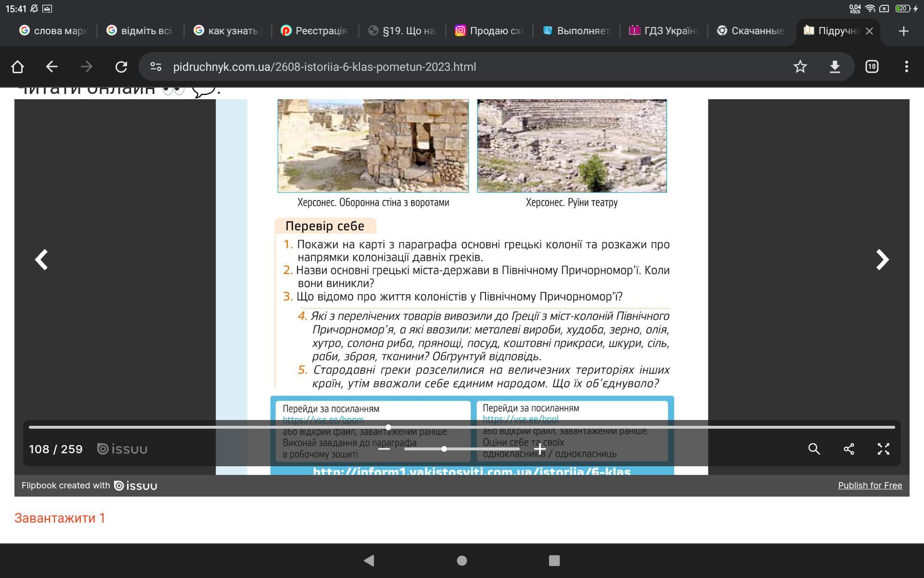Click the Chersonesos defensive wall photo
Viewport: 924px width, 578px height.
(373, 146)
